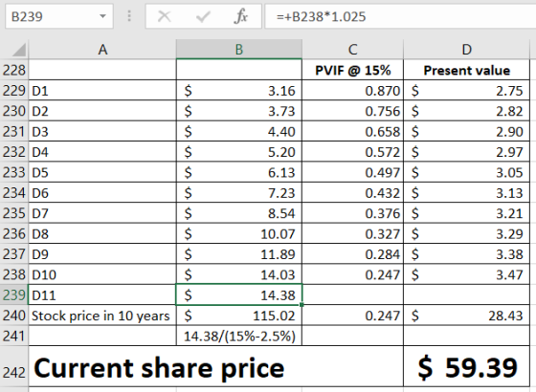Click the Cancel X icon in formula bar

[165, 16]
